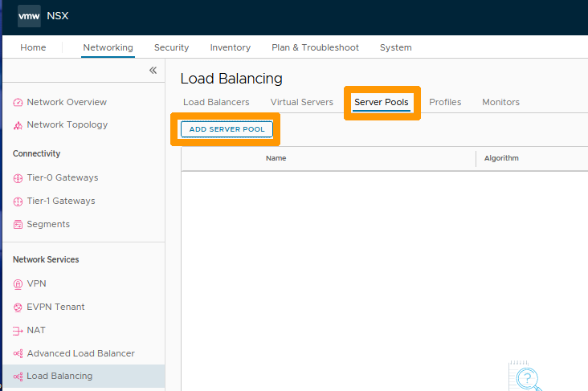The width and height of the screenshot is (588, 391).
Task: Switch to the Monitors tab
Action: (500, 102)
